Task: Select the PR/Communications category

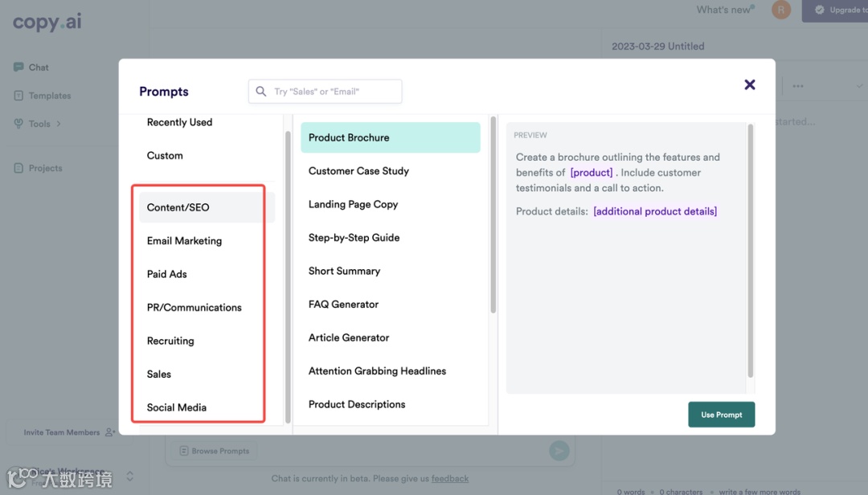Action: [194, 307]
